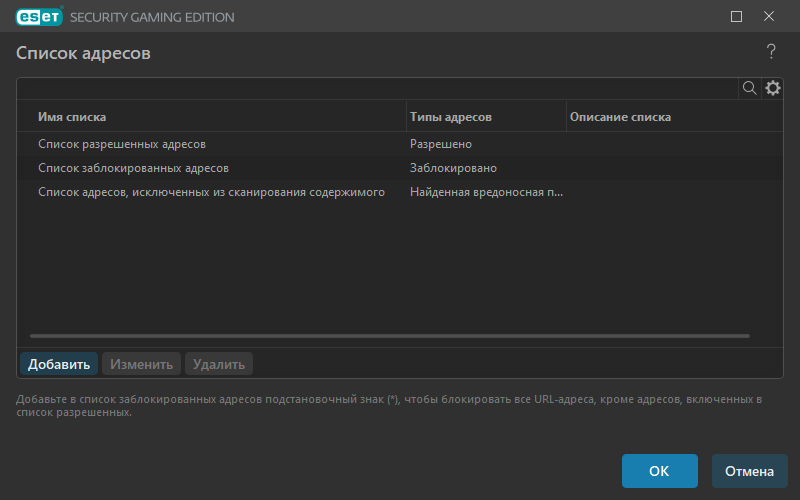The image size is (800, 500).
Task: Click the search magnifier icon
Action: click(749, 88)
